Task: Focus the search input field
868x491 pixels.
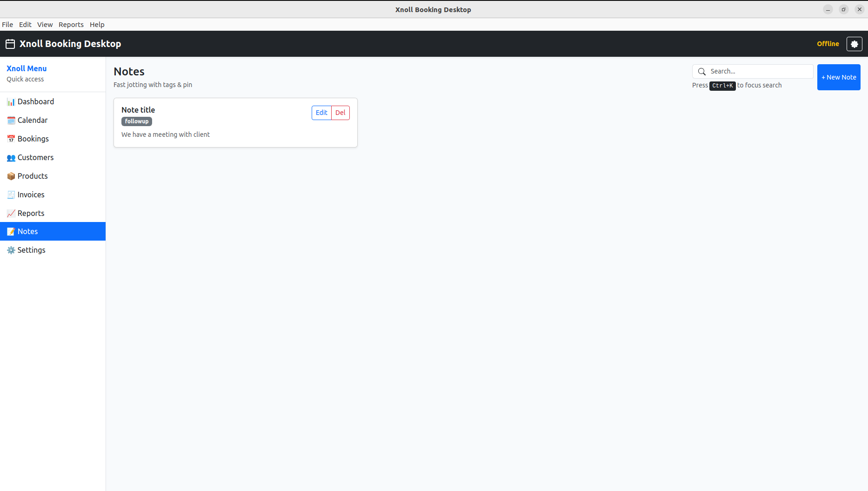Action: 758,71
